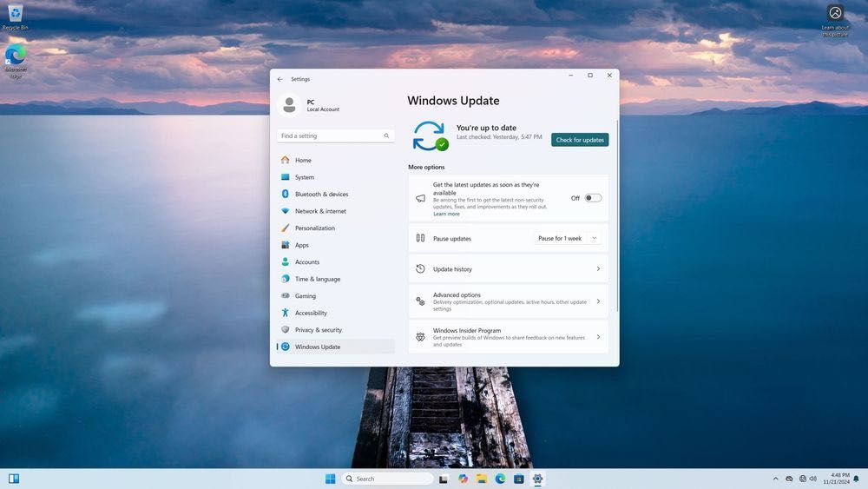This screenshot has width=868, height=489.
Task: Open the Windows Start menu
Action: click(331, 479)
